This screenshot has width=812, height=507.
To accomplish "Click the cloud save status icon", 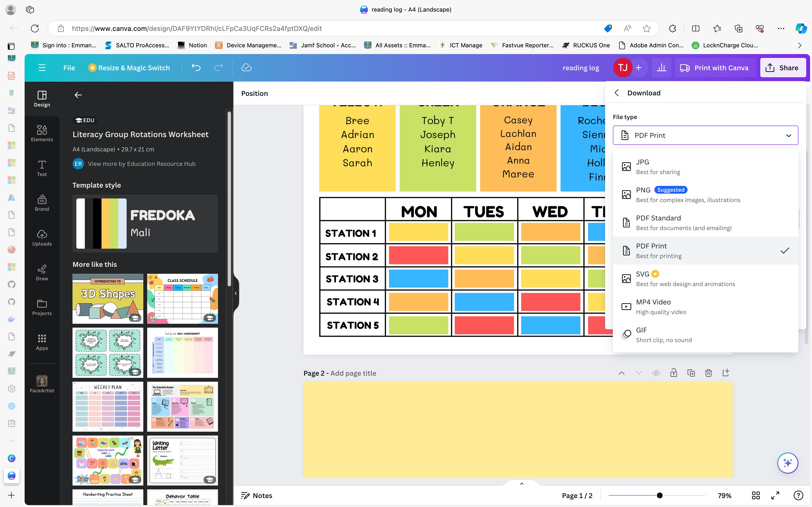I will (x=246, y=68).
